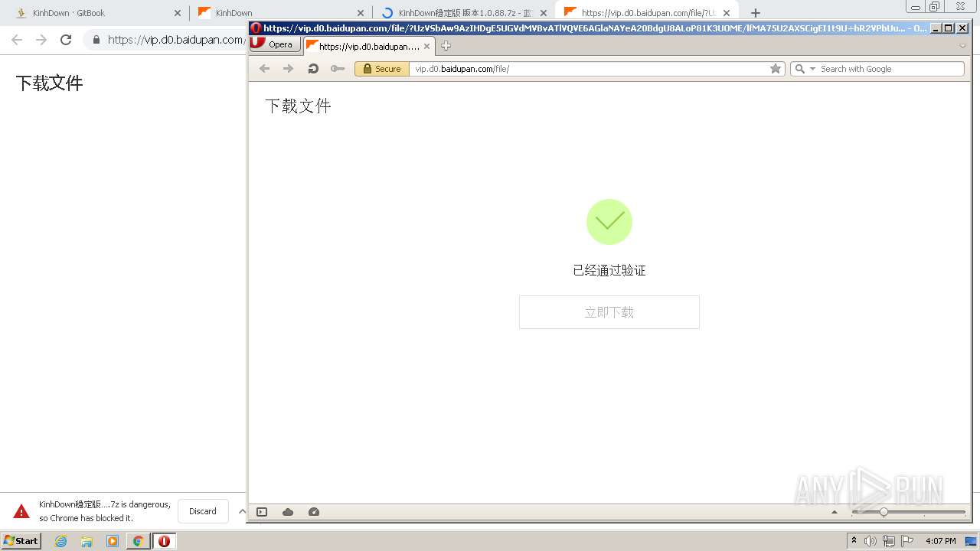The image size is (980, 551).
Task: Open the volume tray icon
Action: pos(871,541)
